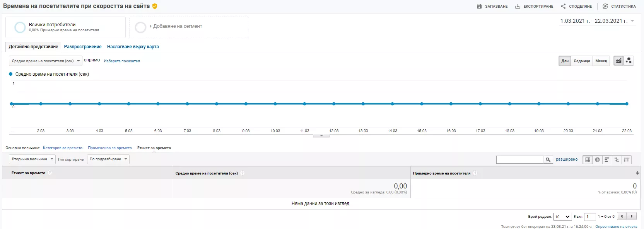
Task: Open the Вторична величина dropdown
Action: pyautogui.click(x=32, y=159)
